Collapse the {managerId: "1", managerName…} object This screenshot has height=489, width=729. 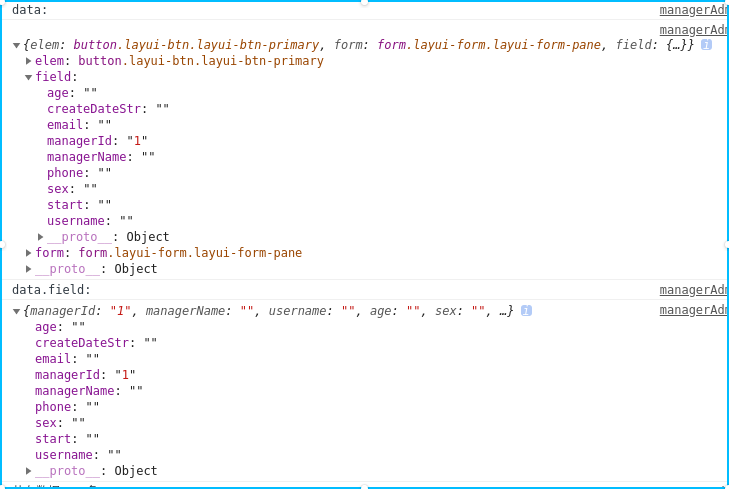click(16, 311)
